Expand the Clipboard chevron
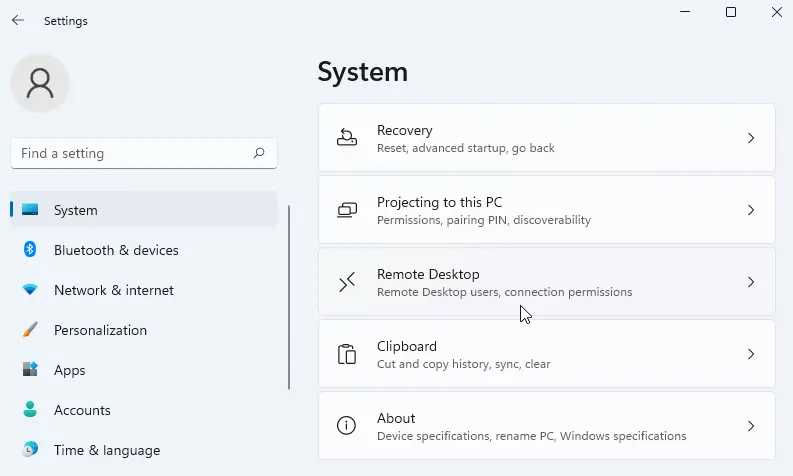 [751, 354]
